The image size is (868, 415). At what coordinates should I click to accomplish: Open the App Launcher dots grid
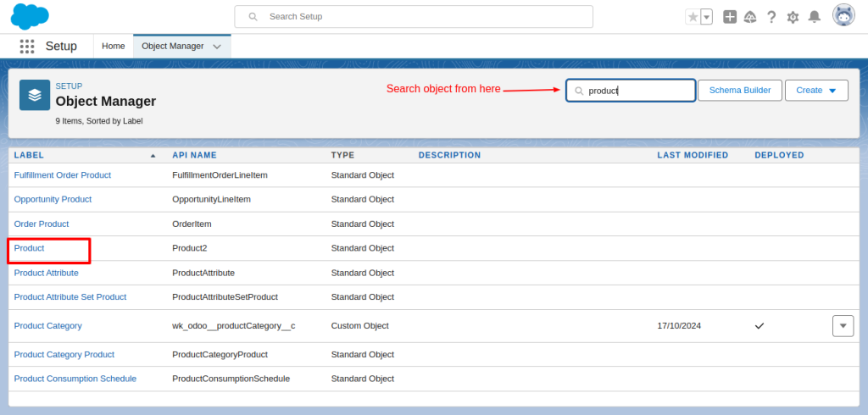click(26, 47)
